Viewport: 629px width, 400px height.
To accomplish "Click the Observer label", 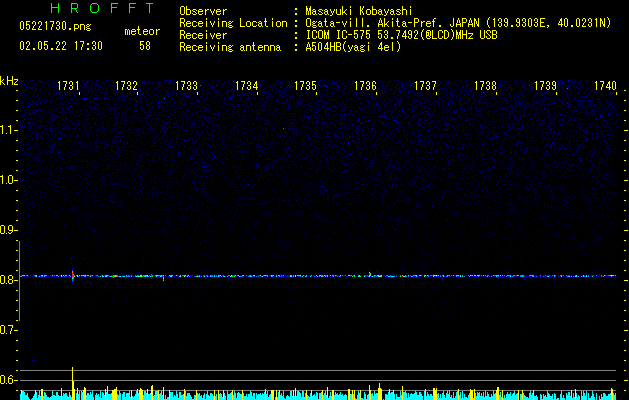I will pos(203,11).
